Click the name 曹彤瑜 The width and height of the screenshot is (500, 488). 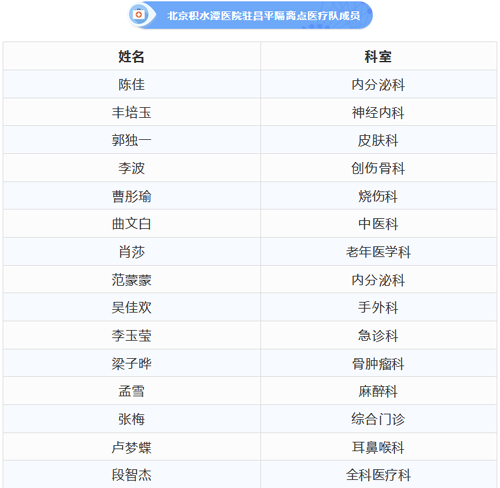click(132, 196)
